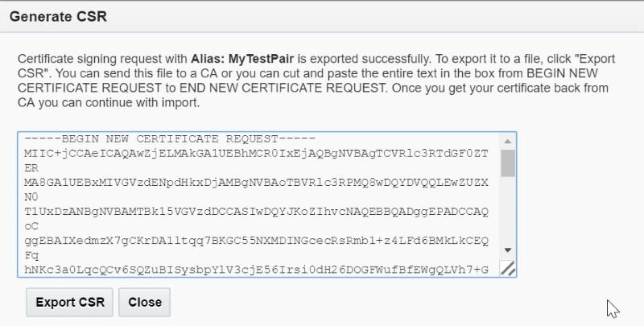Click the CSR box scroll-up arrow
Screen dimensions: 644x326
coord(508,141)
